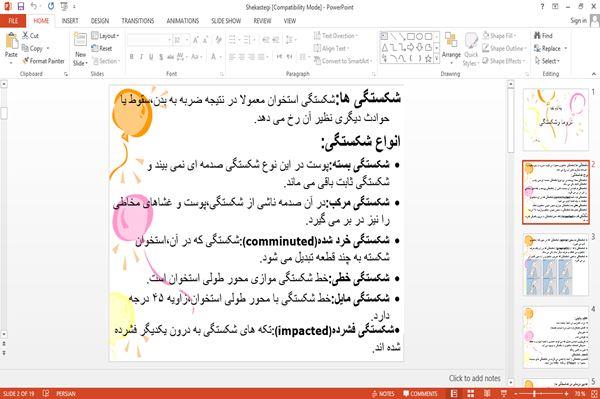Viewport: 600px width, 399px height.
Task: Align text left
Action: 232,57
